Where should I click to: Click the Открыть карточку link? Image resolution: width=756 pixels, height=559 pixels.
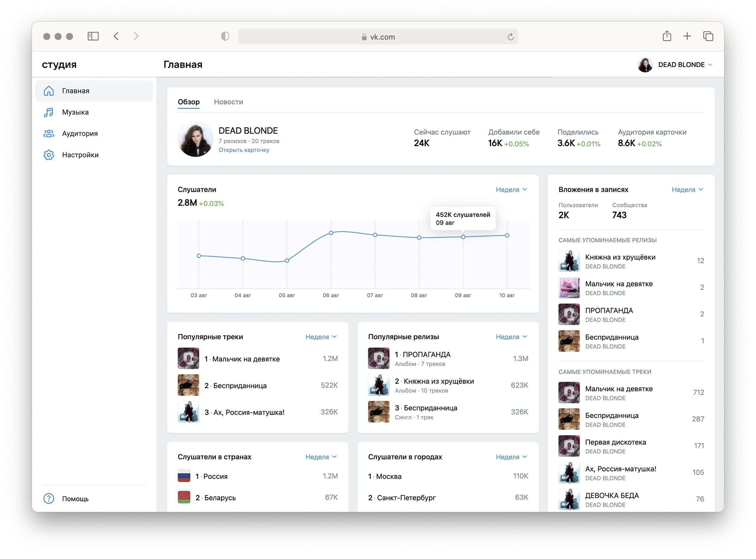pyautogui.click(x=244, y=150)
